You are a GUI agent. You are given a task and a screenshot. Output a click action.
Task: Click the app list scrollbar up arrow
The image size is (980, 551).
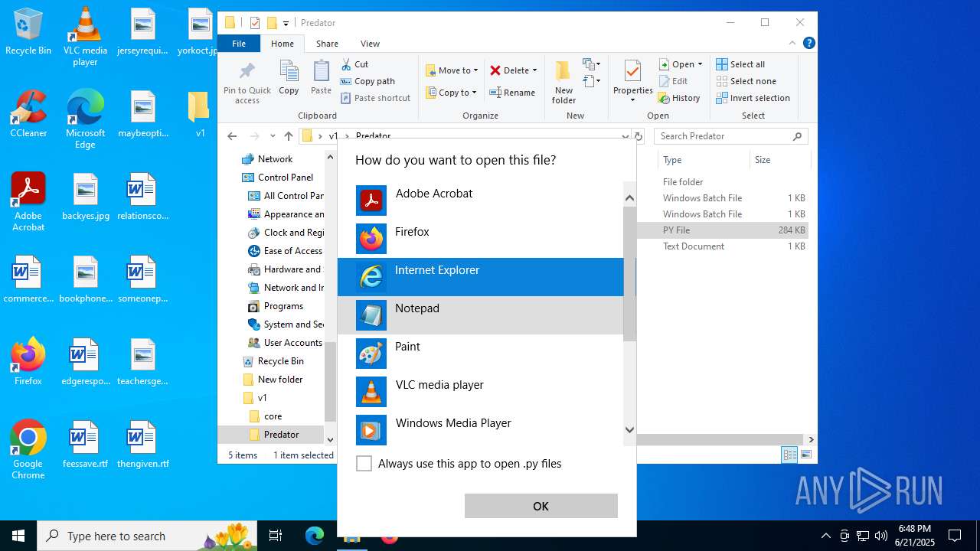click(630, 198)
